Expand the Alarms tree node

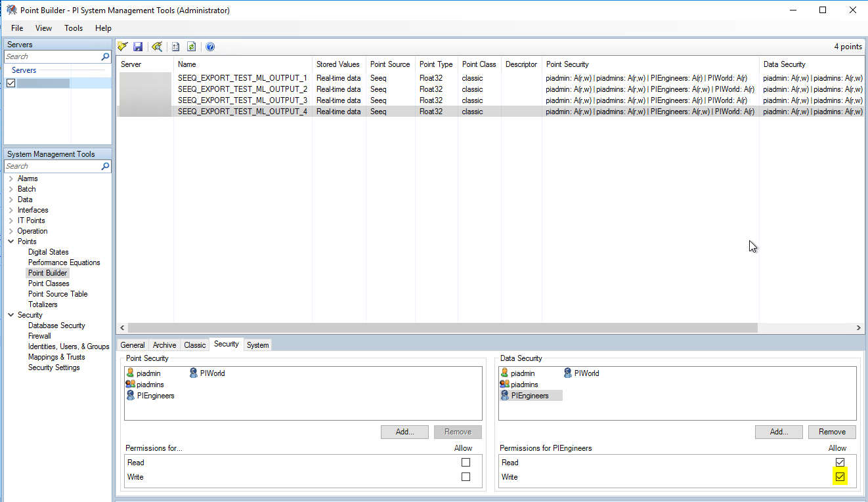(x=11, y=178)
